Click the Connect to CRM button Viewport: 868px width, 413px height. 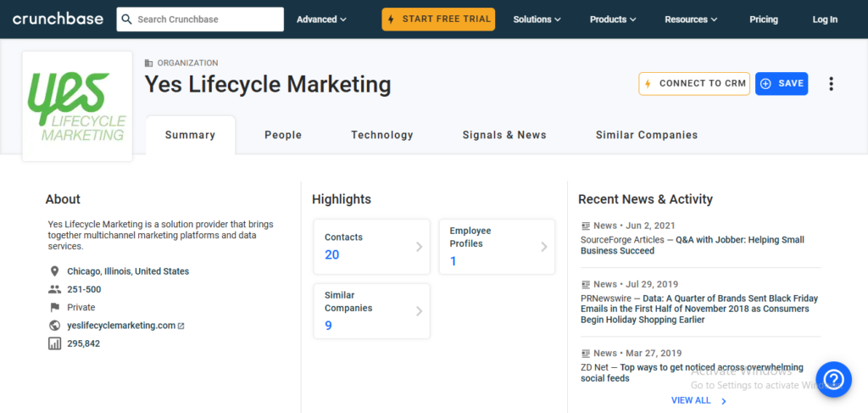coord(694,84)
